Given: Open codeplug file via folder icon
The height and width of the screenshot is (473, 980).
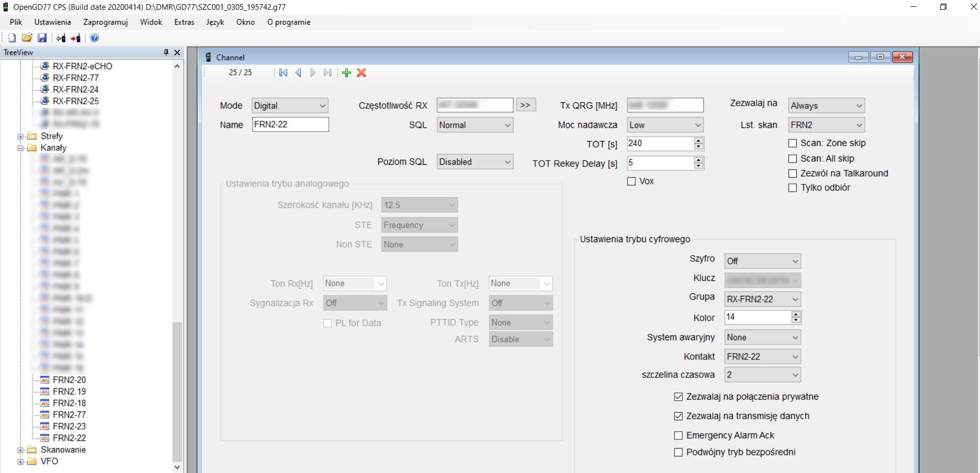Looking at the screenshot, I should pos(27,38).
